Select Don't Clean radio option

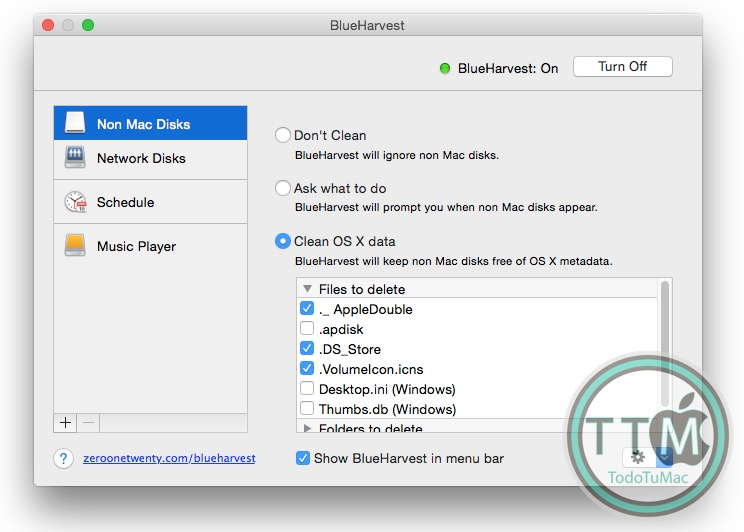pos(282,135)
